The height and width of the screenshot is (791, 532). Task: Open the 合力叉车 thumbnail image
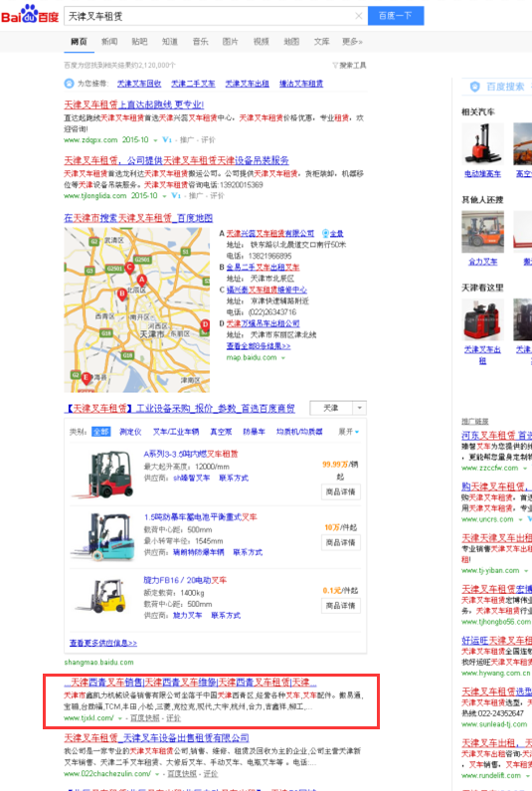[x=482, y=232]
